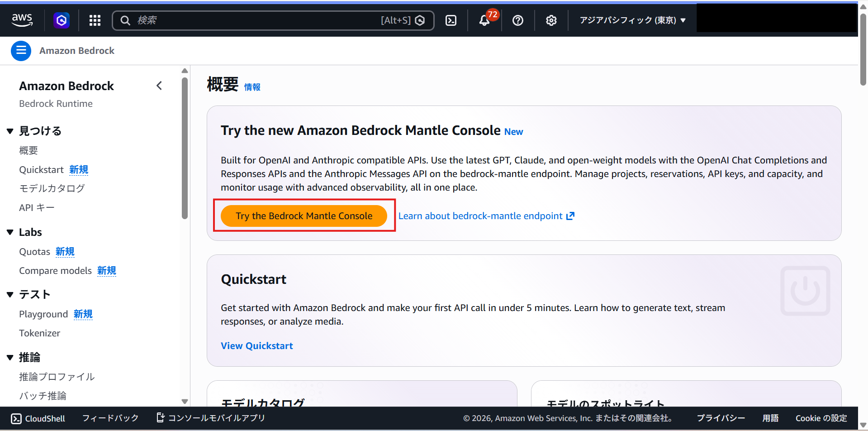Click the Amazon Bedrock breadcrumb text
The height and width of the screenshot is (431, 868).
77,51
